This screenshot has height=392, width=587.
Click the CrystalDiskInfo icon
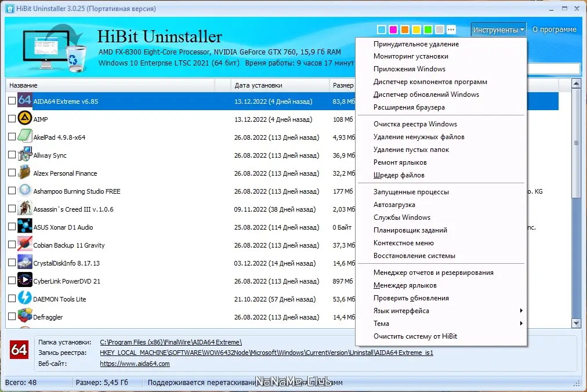tap(25, 262)
